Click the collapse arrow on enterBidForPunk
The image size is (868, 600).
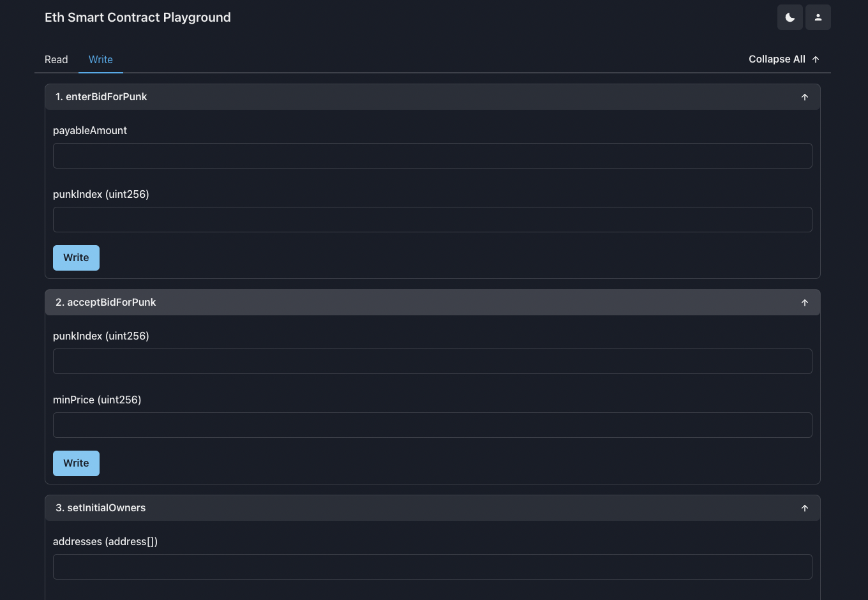[805, 97]
